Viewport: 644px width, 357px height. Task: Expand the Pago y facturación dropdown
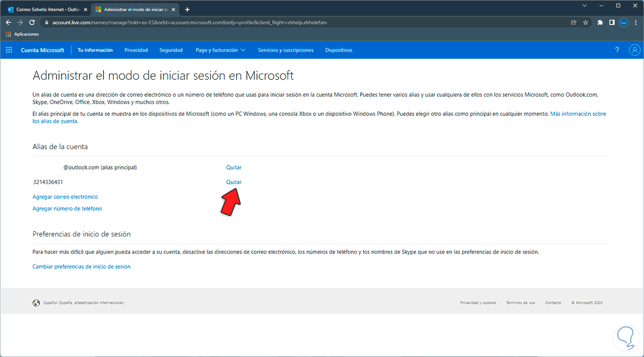pos(221,50)
